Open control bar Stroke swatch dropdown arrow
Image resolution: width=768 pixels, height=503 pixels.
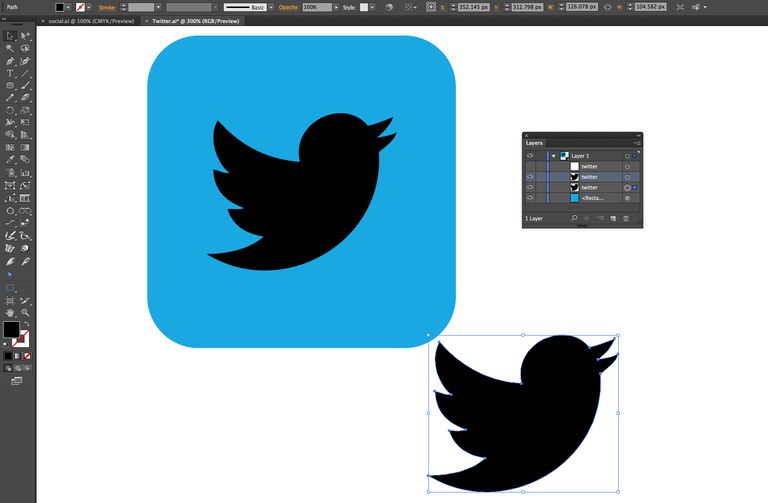coord(89,7)
